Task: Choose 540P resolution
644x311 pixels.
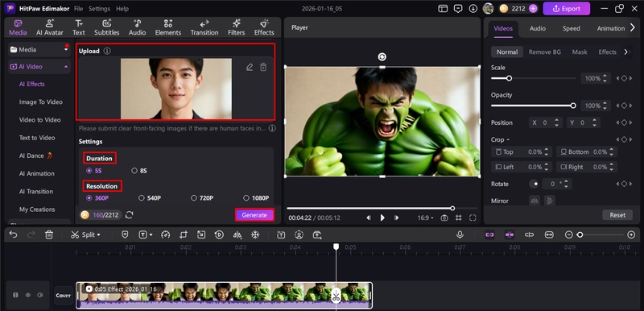Action: point(150,198)
